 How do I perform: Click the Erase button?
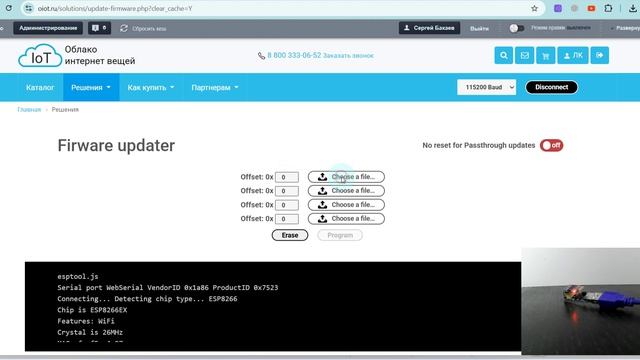(x=290, y=235)
